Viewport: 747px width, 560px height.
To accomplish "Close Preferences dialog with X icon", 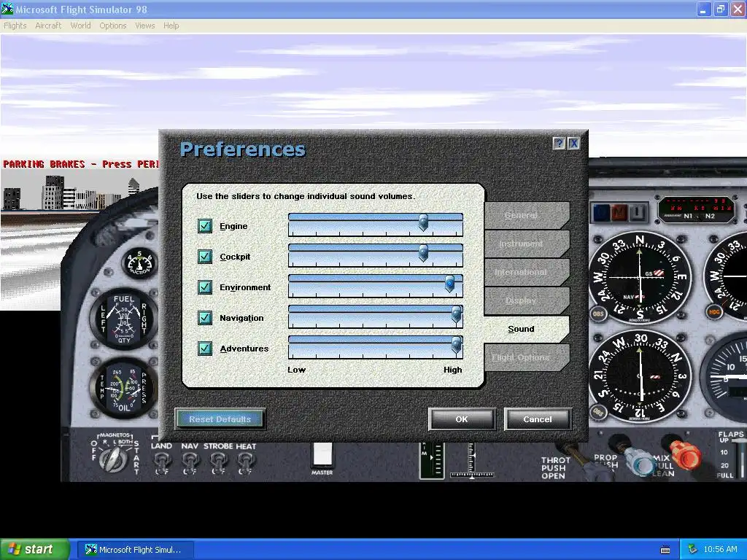I will [x=574, y=144].
